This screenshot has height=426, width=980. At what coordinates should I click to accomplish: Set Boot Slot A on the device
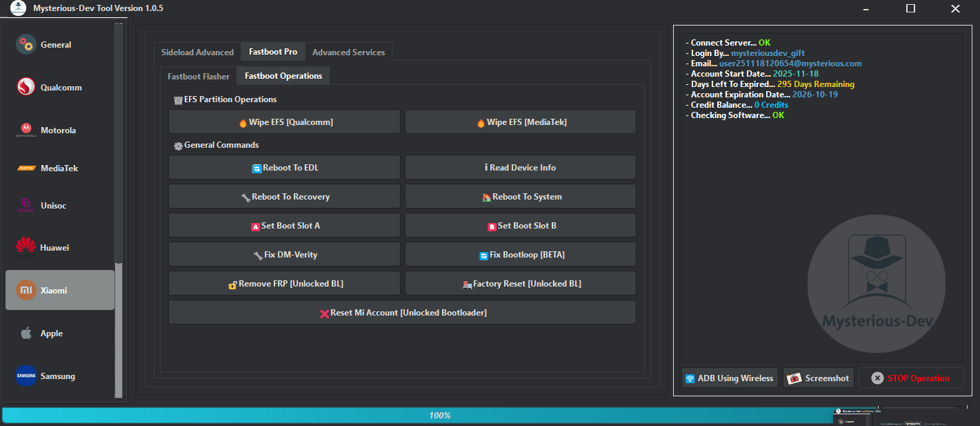click(283, 225)
